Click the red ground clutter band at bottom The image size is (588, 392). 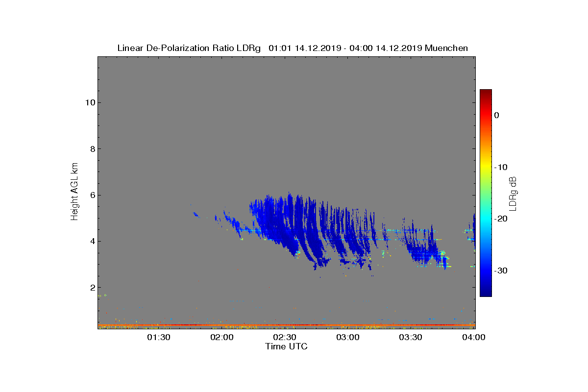[286, 325]
